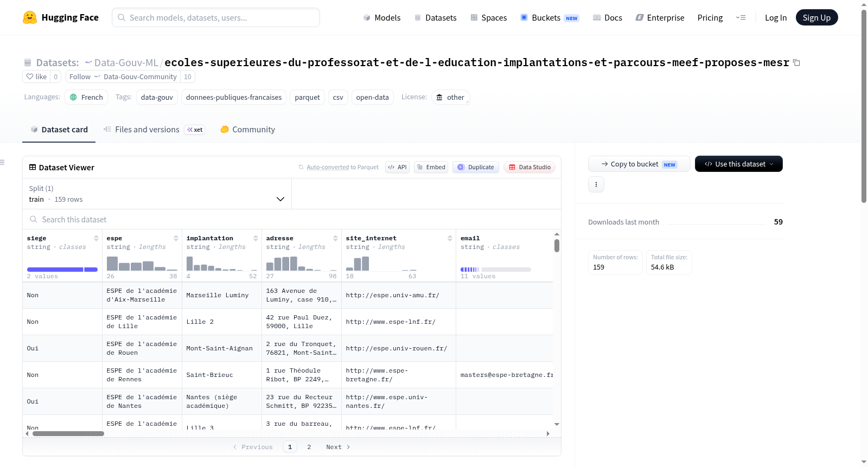Open Data Studio
868x467 pixels.
coord(529,167)
